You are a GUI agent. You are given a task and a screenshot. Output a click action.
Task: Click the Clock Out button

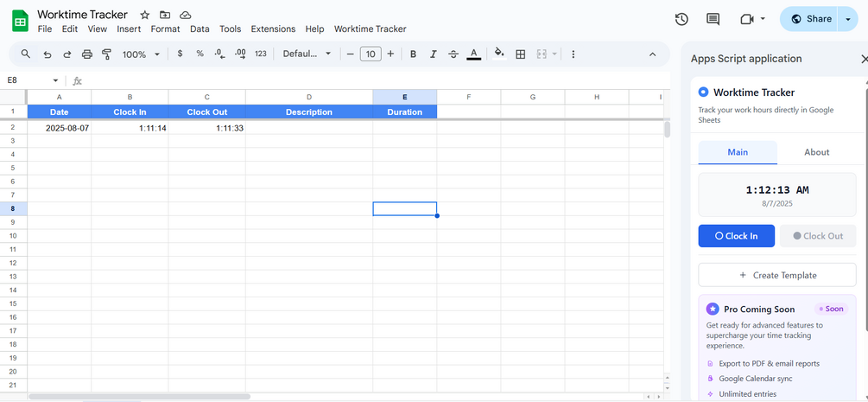click(818, 236)
